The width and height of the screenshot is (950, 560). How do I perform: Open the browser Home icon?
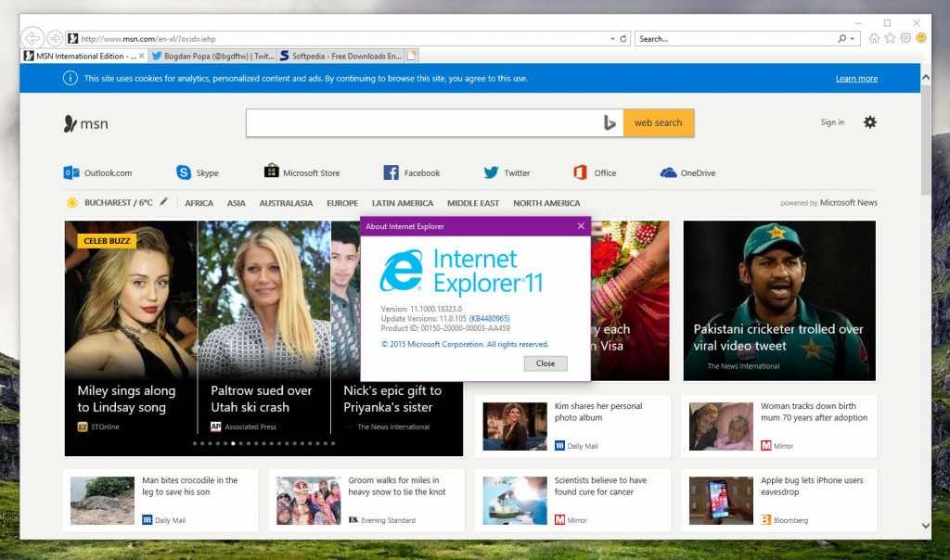874,38
